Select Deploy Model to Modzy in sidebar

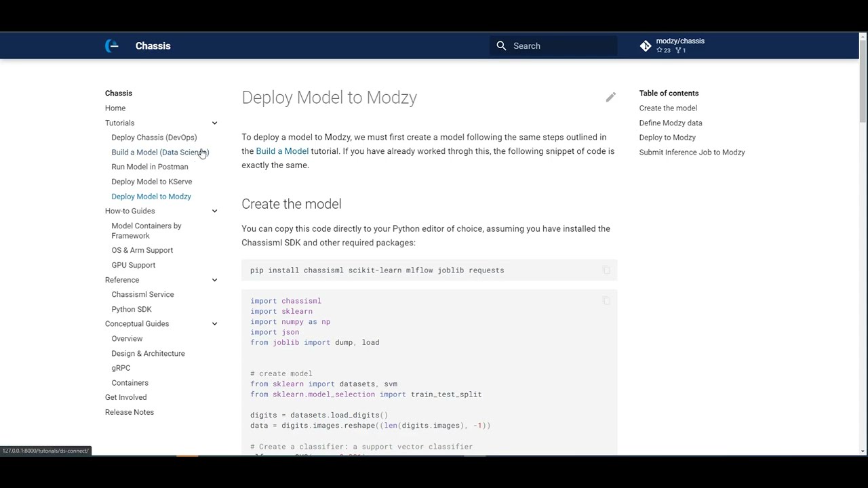click(x=151, y=197)
